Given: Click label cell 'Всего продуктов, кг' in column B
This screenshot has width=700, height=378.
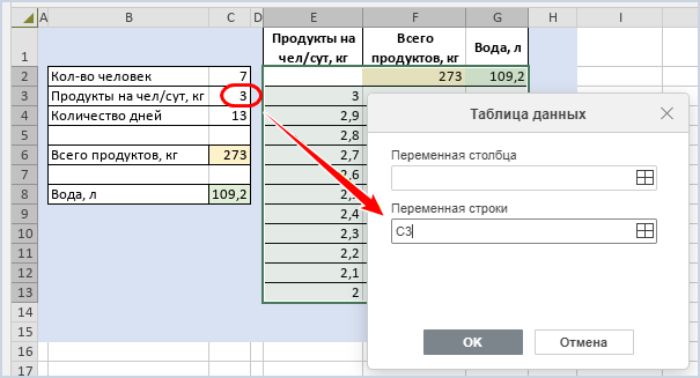Looking at the screenshot, I should [x=129, y=155].
